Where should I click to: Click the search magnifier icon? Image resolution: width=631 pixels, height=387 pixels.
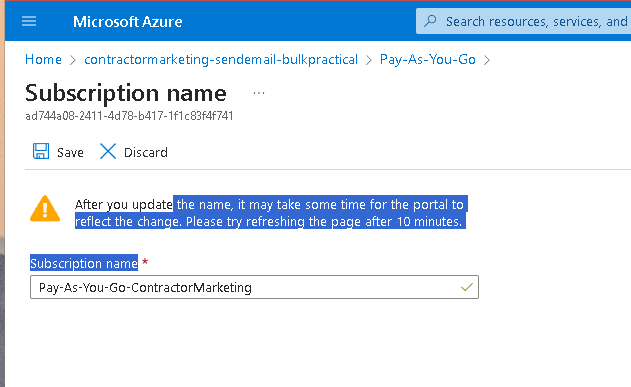430,21
